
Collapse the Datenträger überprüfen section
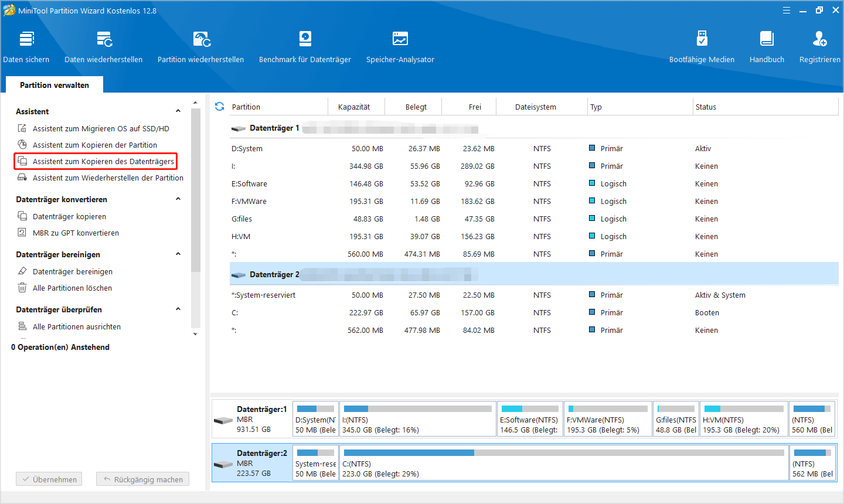click(x=178, y=309)
